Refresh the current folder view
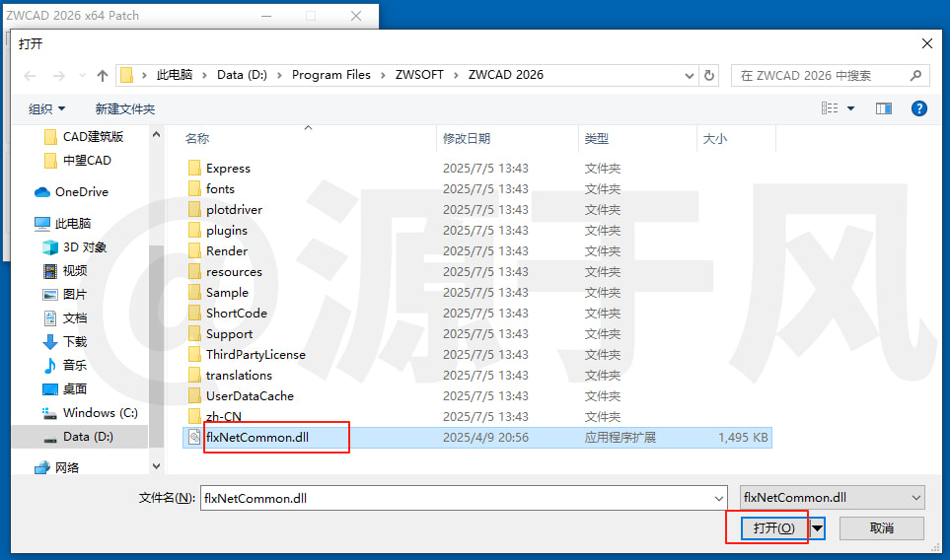 pyautogui.click(x=709, y=76)
